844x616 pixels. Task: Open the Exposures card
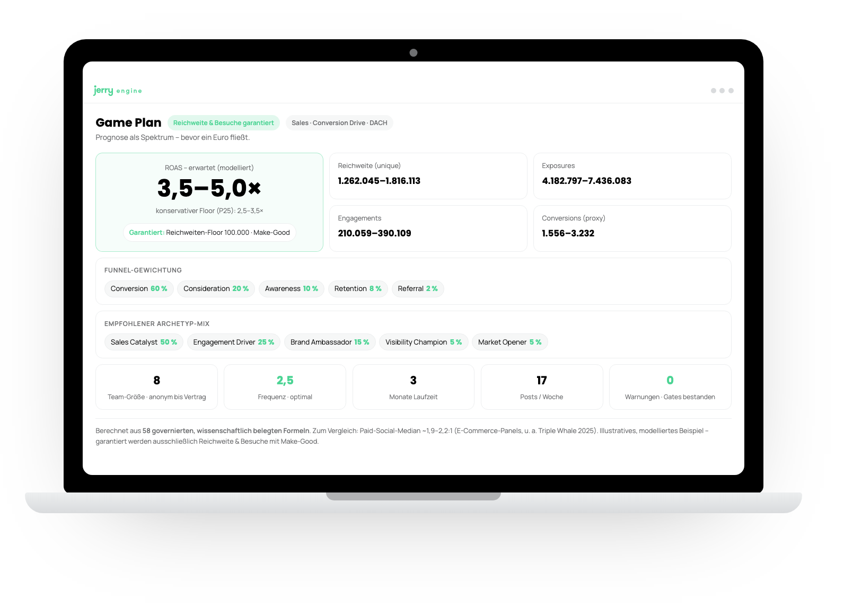(x=632, y=176)
